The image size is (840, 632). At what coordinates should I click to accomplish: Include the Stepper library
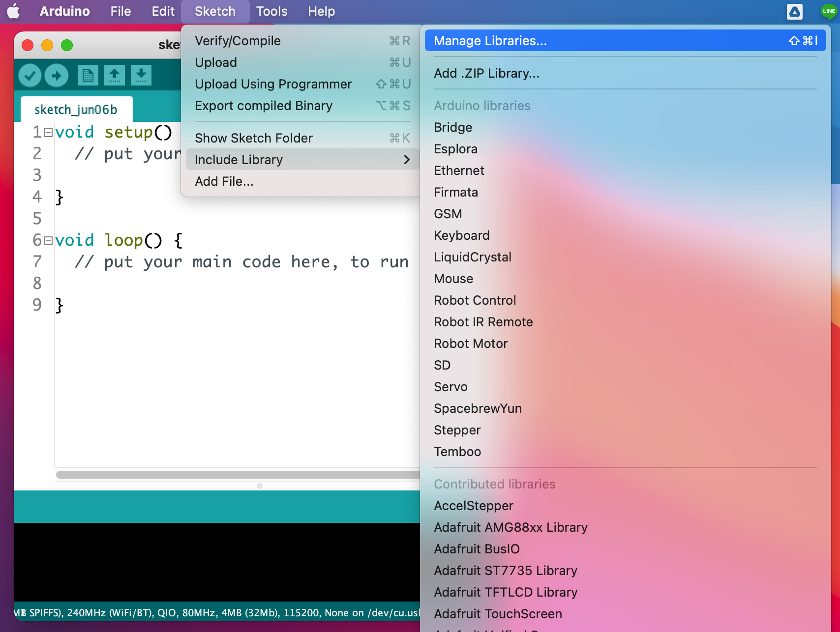tap(625, 430)
